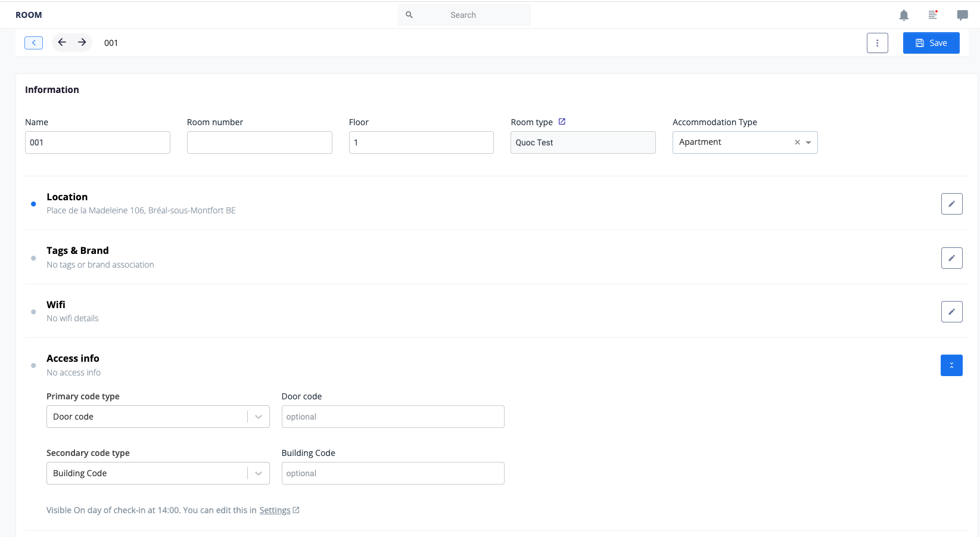
Task: Click the Location address text
Action: pos(141,210)
